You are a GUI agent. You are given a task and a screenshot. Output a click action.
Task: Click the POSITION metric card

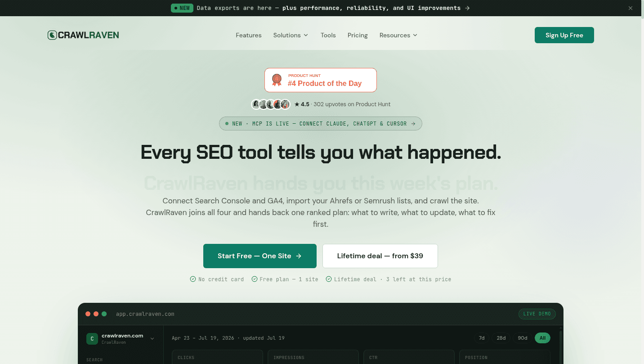[x=505, y=357]
